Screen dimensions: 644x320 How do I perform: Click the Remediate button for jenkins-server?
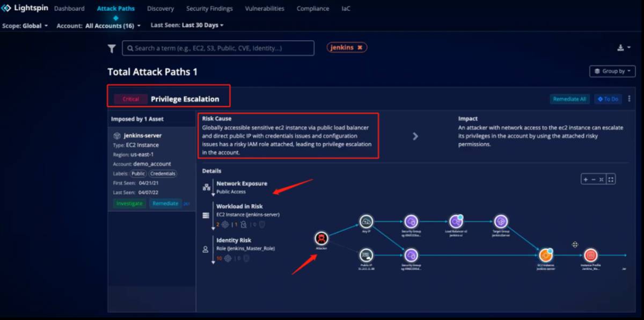pos(165,203)
